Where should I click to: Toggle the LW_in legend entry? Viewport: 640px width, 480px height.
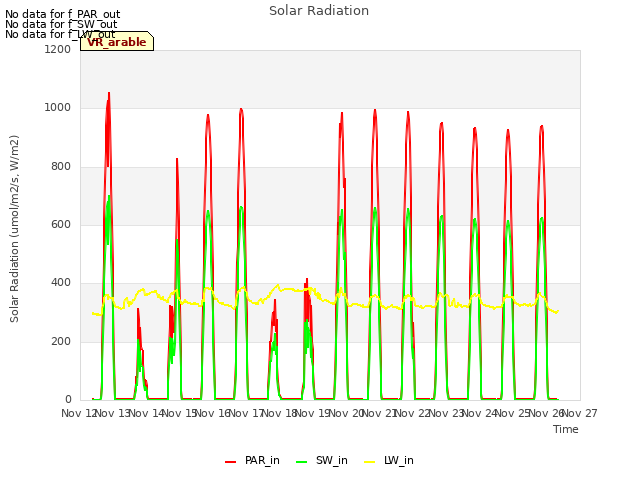coord(389,460)
